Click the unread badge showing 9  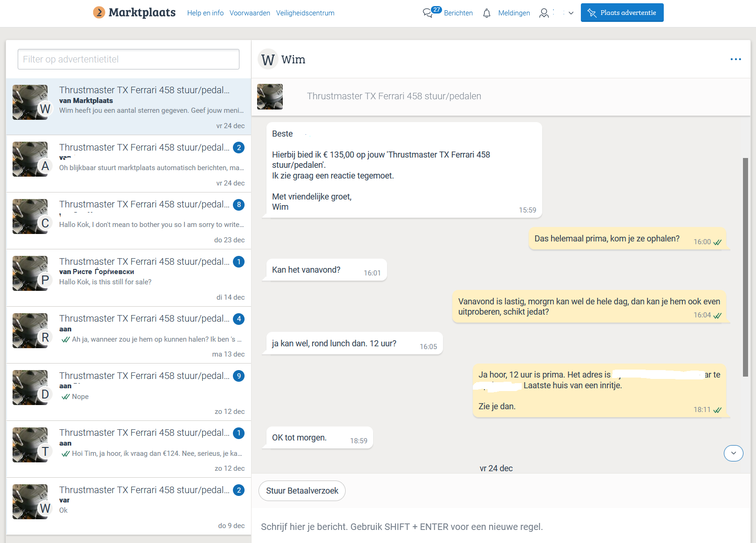[x=239, y=376]
